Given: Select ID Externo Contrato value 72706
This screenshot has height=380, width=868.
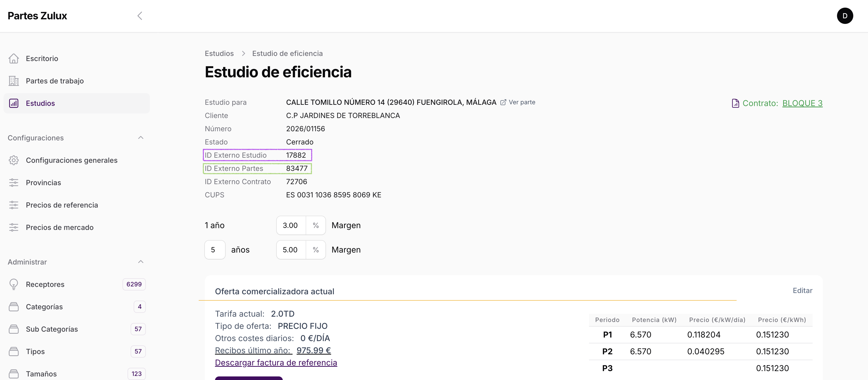Looking at the screenshot, I should 297,181.
